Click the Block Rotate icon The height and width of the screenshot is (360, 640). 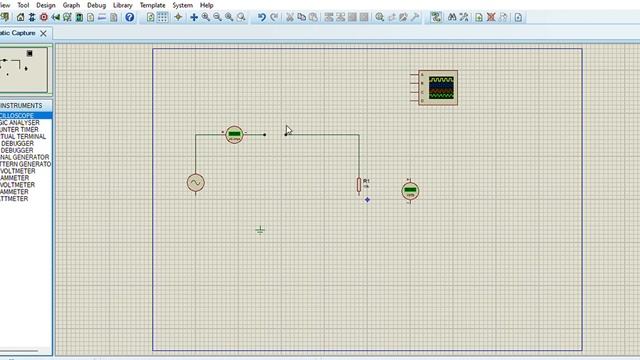[352, 17]
